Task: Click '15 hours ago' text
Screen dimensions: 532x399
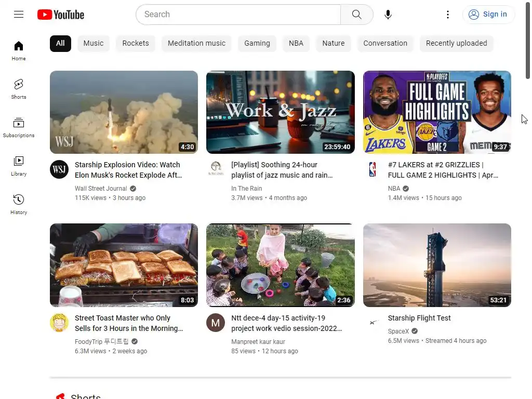Action: (444, 198)
